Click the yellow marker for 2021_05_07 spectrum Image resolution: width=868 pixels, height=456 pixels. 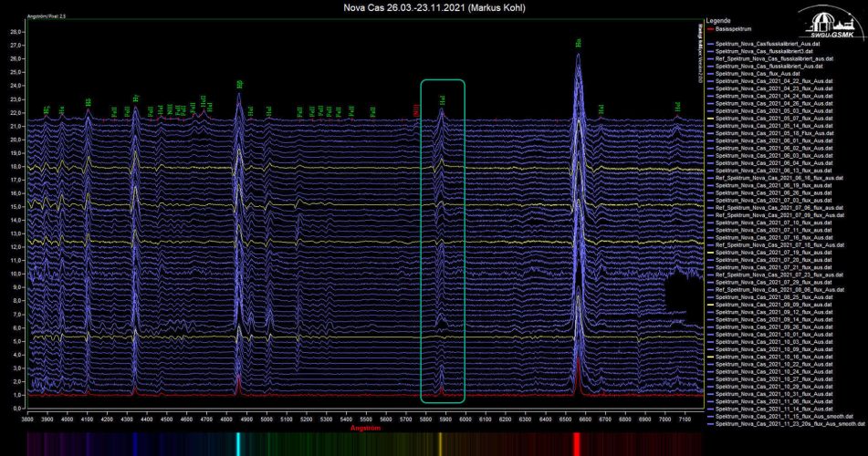point(710,119)
